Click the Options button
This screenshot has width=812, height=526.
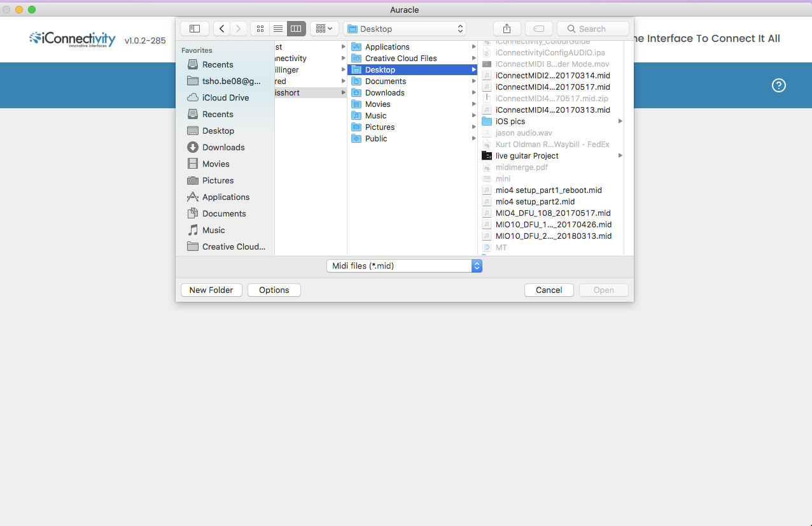274,290
